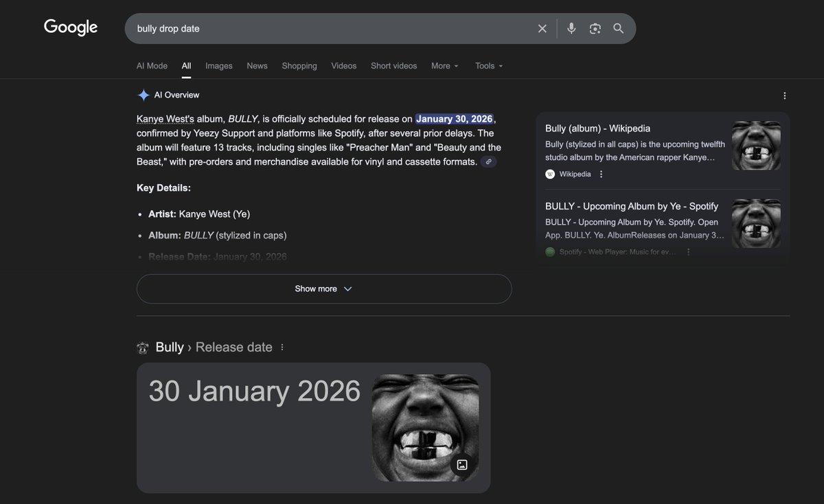The image size is (824, 504).
Task: Select the Bully breadcrumb in Release date heading
Action: tap(170, 347)
